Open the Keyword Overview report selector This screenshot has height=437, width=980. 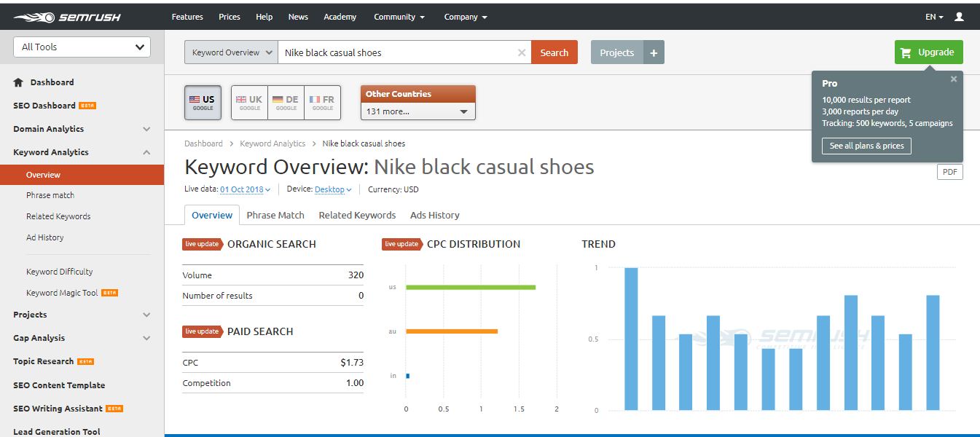[x=231, y=52]
